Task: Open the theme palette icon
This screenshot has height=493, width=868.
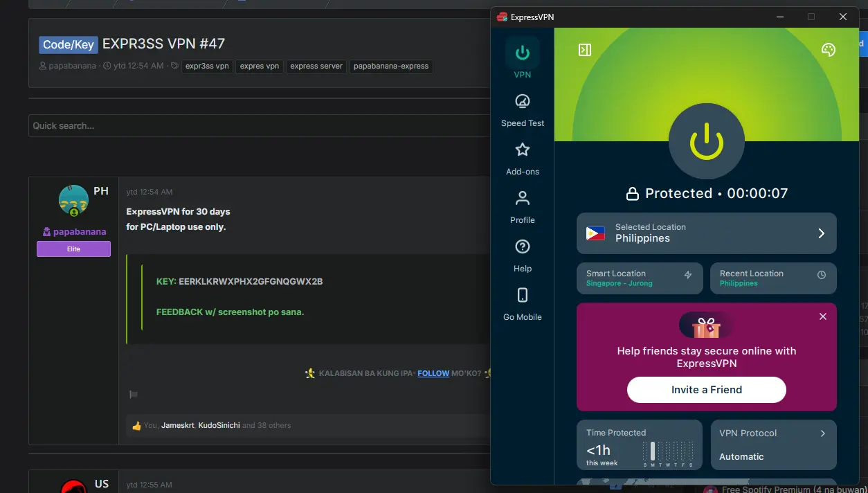Action: coord(828,50)
